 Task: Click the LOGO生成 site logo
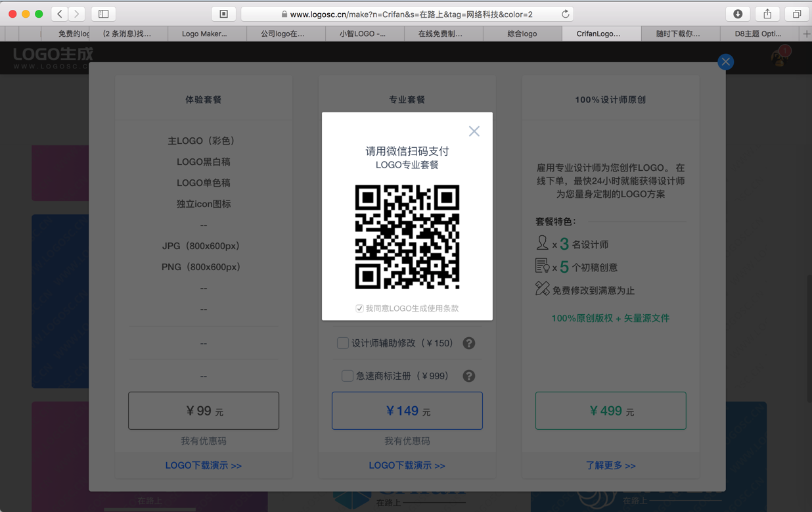(53, 57)
